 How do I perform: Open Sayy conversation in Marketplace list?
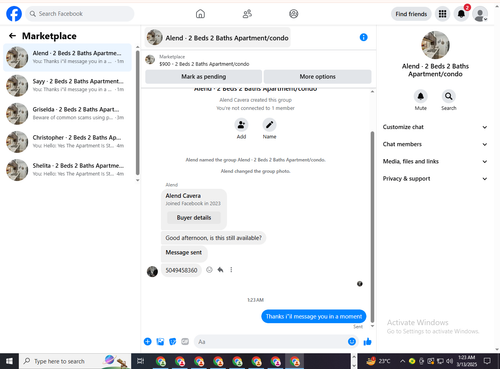click(x=67, y=85)
